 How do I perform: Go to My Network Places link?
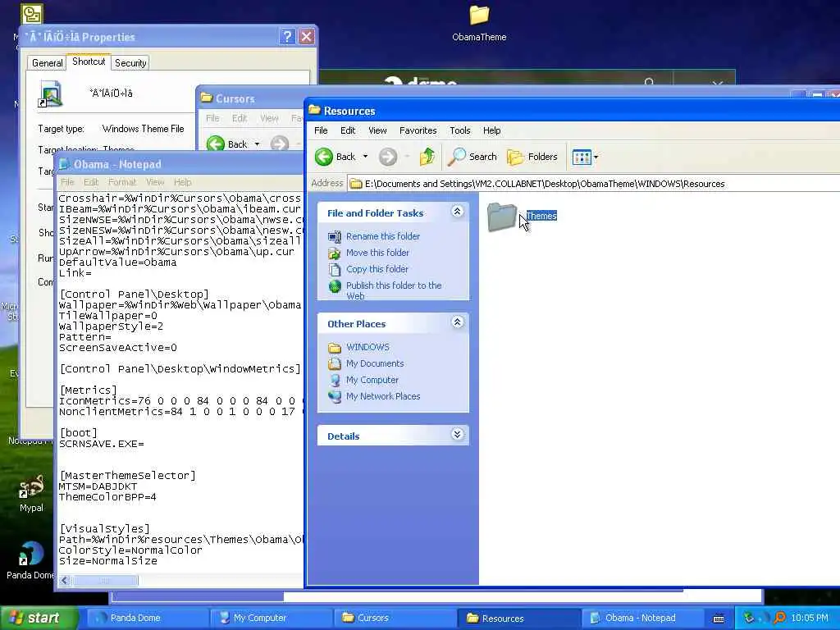(x=383, y=396)
